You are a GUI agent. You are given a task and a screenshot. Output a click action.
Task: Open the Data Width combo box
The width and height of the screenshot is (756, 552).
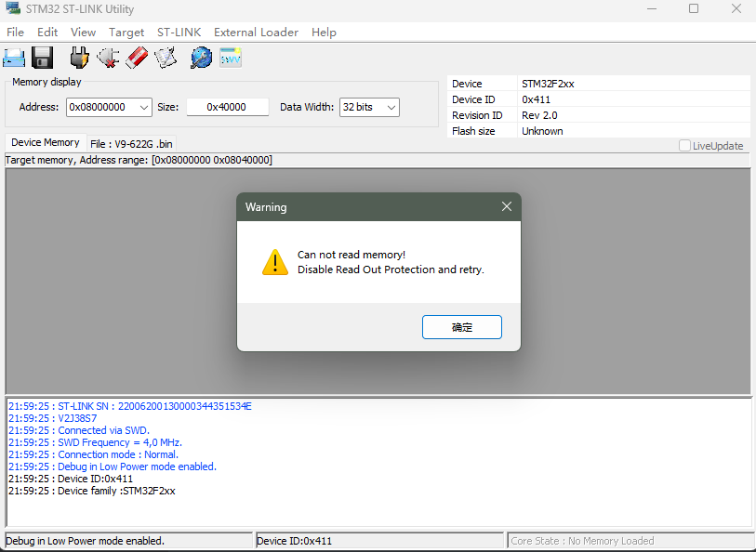coord(369,108)
